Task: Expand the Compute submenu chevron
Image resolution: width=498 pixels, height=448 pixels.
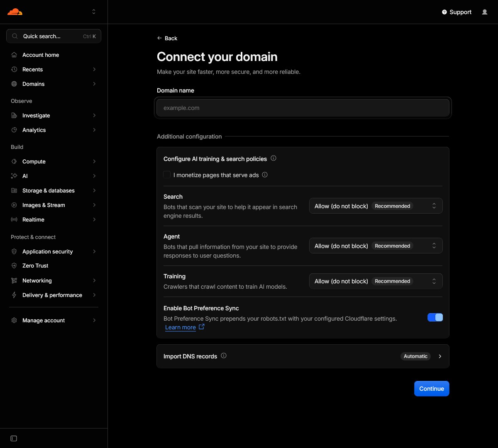Action: (x=94, y=161)
